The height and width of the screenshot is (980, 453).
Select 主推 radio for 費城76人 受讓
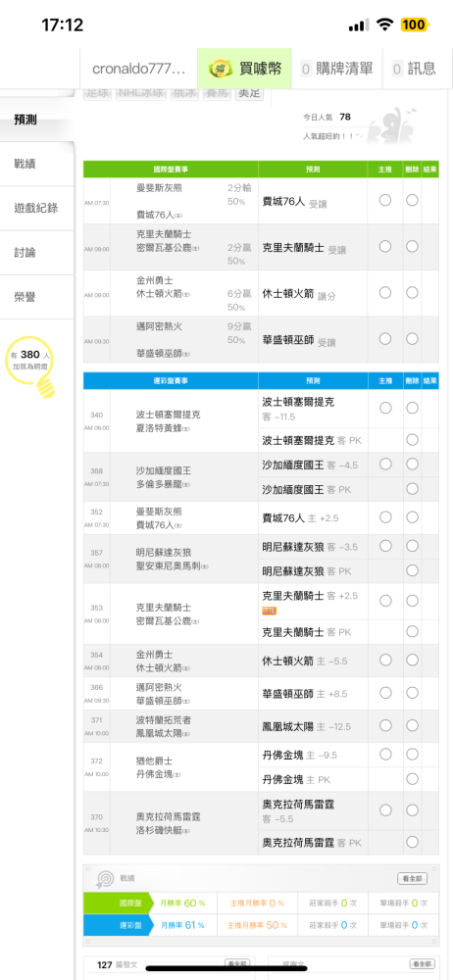pos(385,200)
